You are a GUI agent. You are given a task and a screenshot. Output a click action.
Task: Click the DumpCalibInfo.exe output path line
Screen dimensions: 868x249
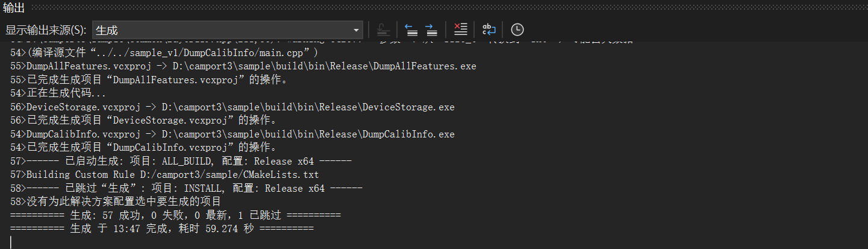[x=233, y=134]
